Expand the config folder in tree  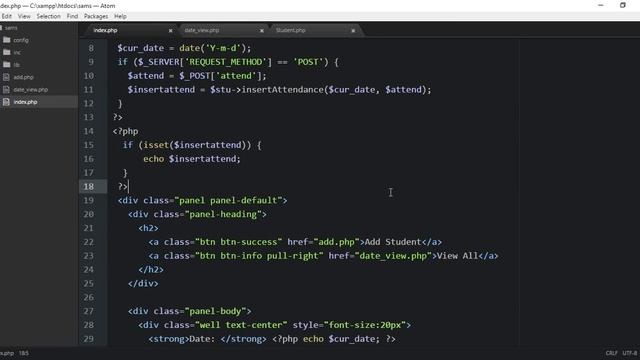point(21,40)
